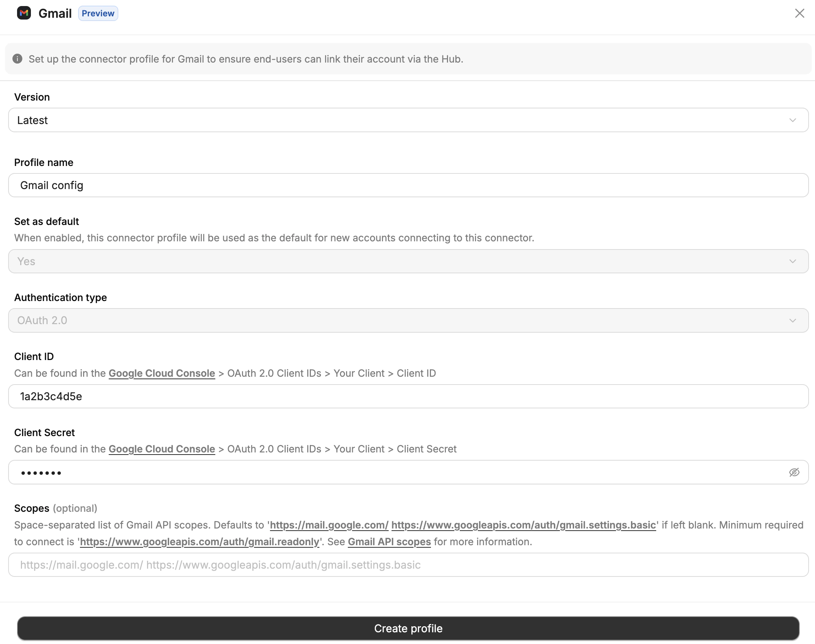Click the connector profile setup banner text
Viewport: 815px width, 644px height.
246,59
